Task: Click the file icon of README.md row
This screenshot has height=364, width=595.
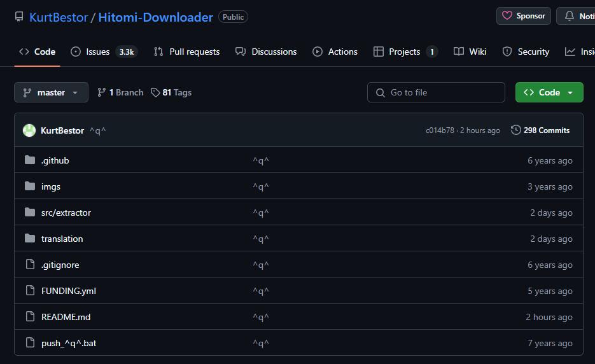Action: point(30,316)
